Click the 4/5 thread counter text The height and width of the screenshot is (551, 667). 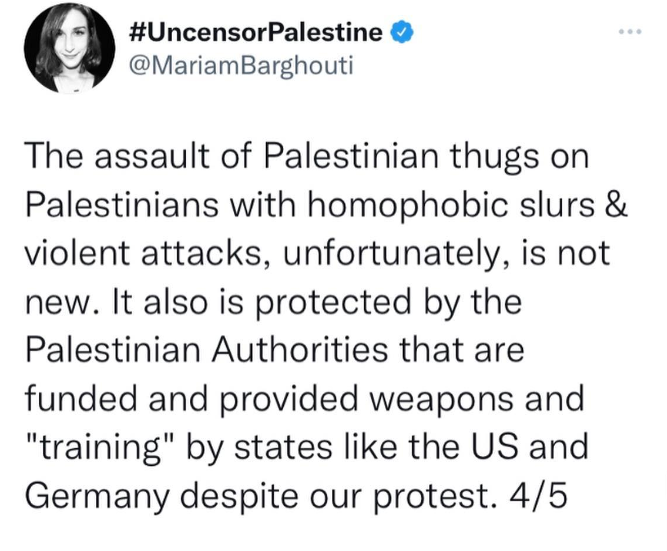click(538, 496)
